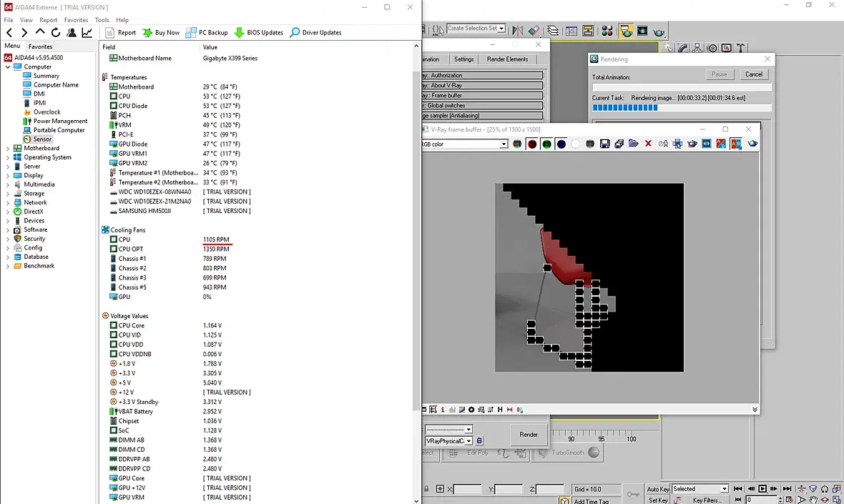Clear image with the red X icon

[648, 144]
